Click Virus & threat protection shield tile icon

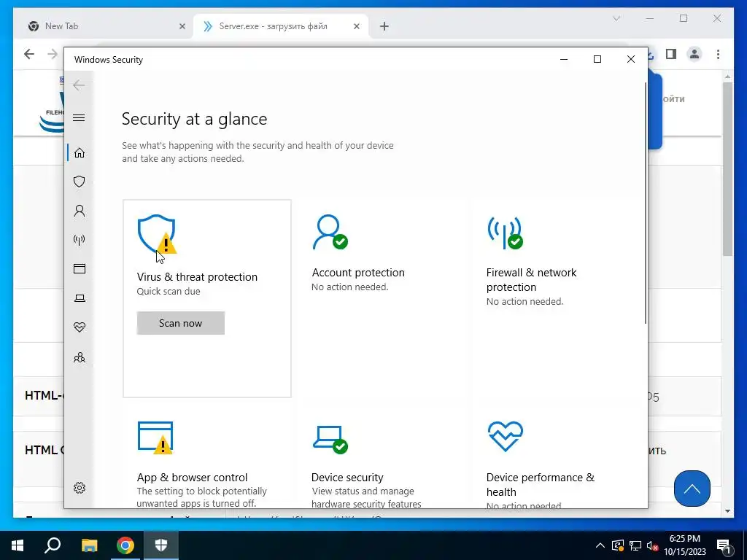(157, 234)
